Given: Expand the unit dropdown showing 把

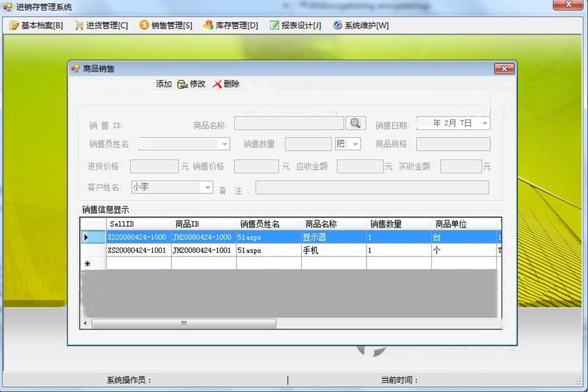Looking at the screenshot, I should coord(355,144).
